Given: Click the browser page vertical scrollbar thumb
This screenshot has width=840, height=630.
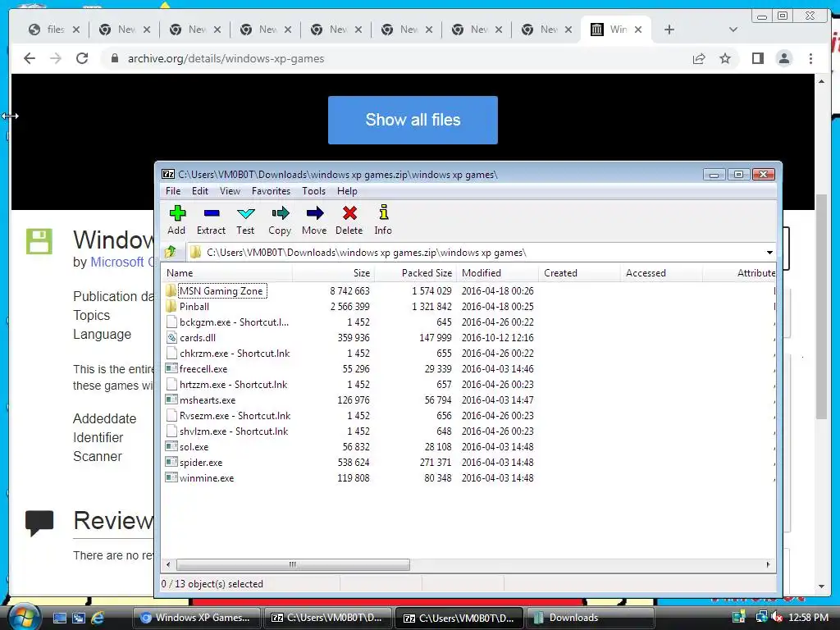Looking at the screenshot, I should (821, 305).
